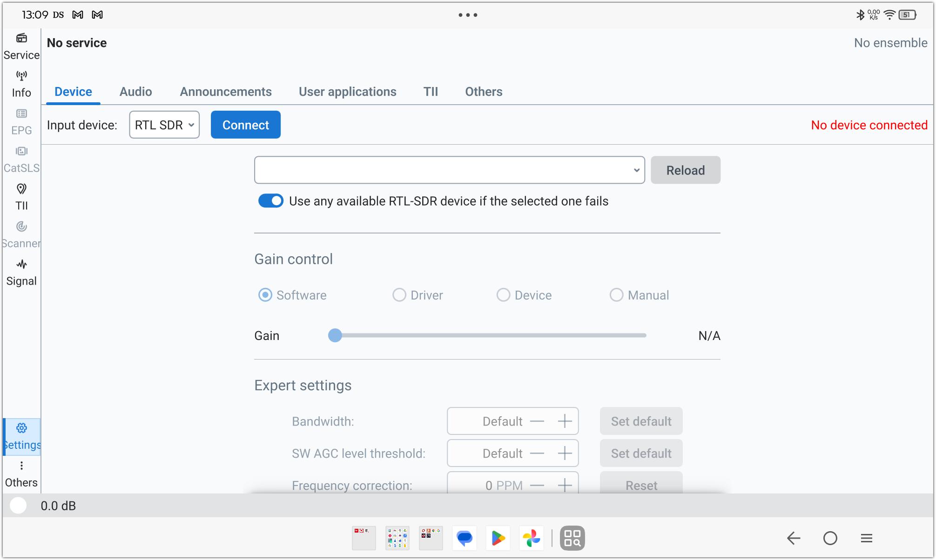Select the Driver gain control radio
The width and height of the screenshot is (936, 560).
399,295
